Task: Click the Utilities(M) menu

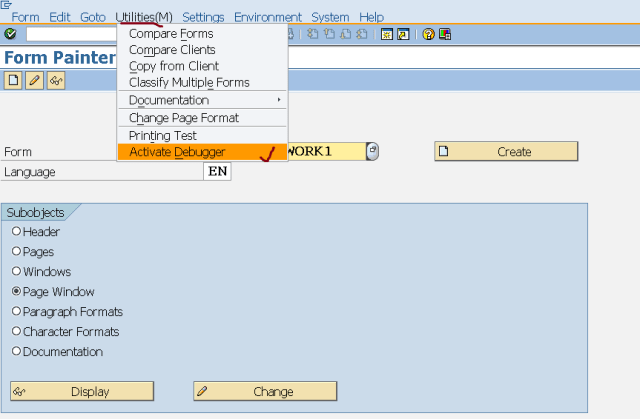Action: click(x=144, y=17)
